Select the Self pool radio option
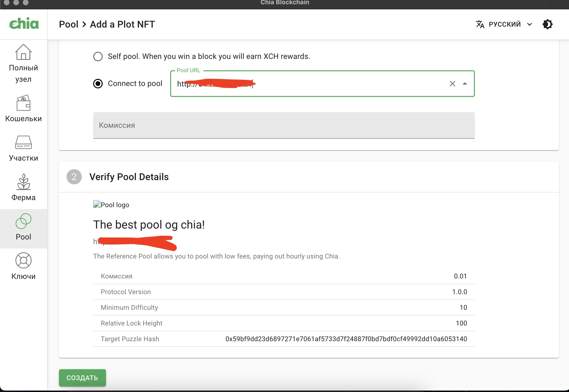569x392 pixels. pyautogui.click(x=98, y=57)
